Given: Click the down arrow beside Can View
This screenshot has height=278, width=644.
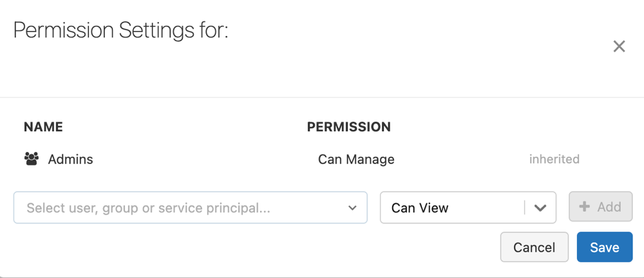Looking at the screenshot, I should 540,208.
